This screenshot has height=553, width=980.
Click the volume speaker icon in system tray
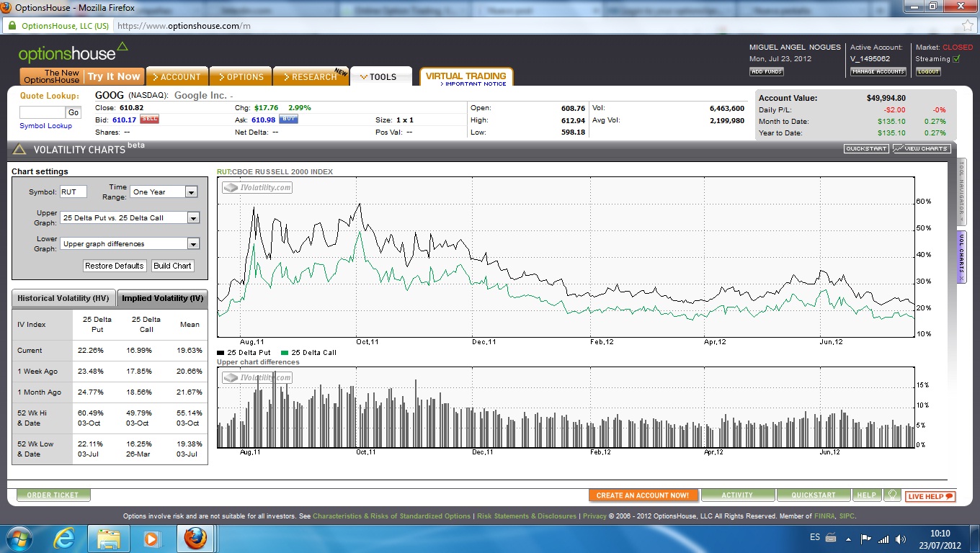[x=900, y=539]
